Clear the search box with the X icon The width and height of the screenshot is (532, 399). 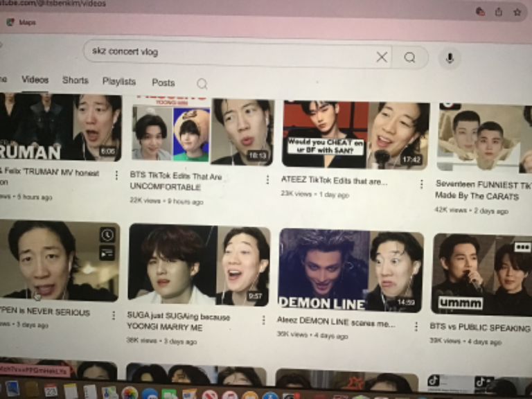pyautogui.click(x=382, y=57)
